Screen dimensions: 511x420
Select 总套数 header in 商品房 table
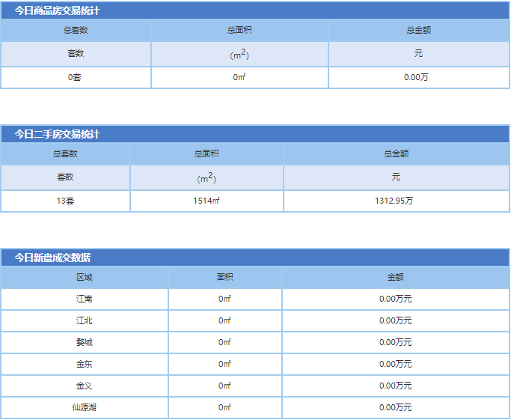(x=76, y=30)
